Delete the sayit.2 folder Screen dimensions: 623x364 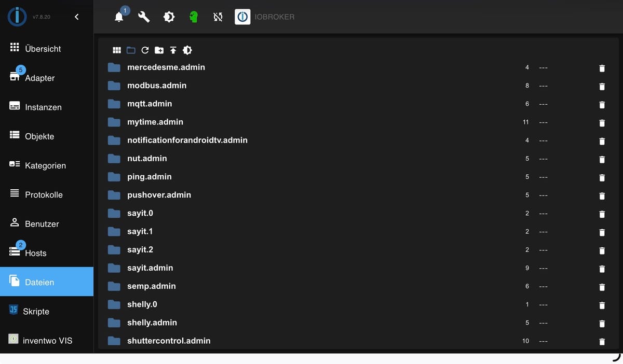[602, 250]
